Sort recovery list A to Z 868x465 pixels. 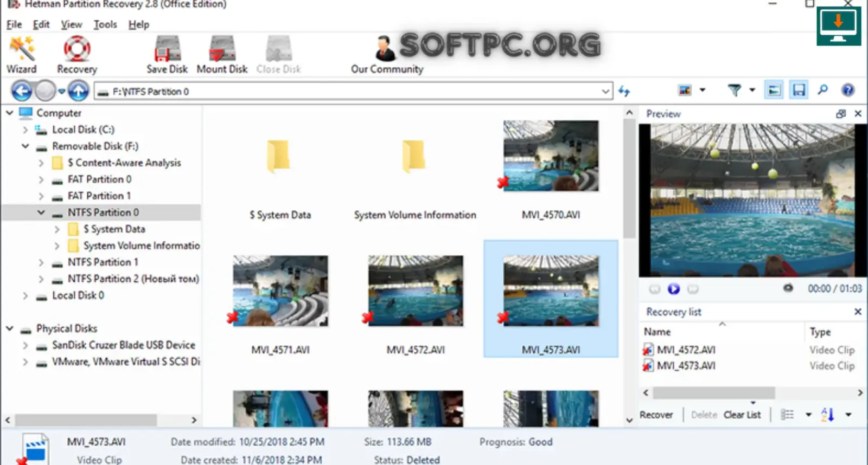[x=827, y=415]
